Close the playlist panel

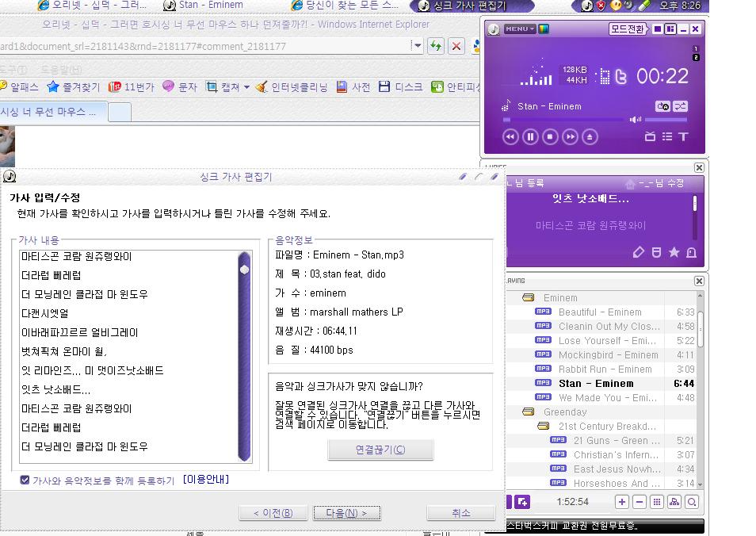699,281
